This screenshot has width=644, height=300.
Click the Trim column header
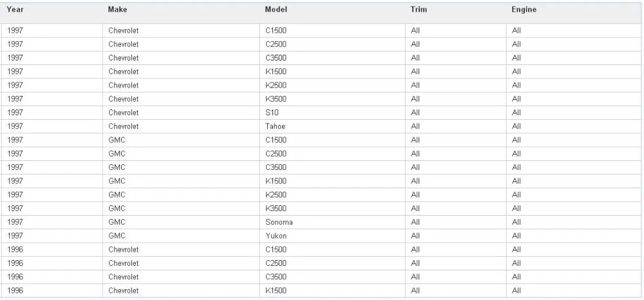(419, 10)
